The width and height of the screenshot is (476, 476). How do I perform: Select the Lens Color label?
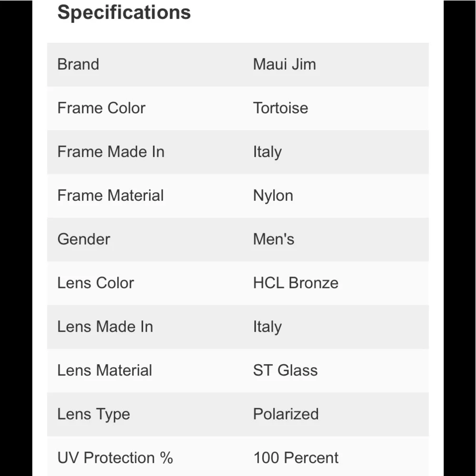click(96, 283)
